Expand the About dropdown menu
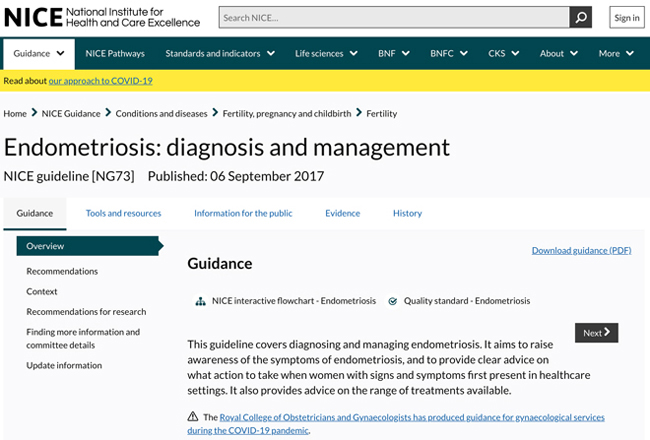The image size is (650, 440). point(558,53)
